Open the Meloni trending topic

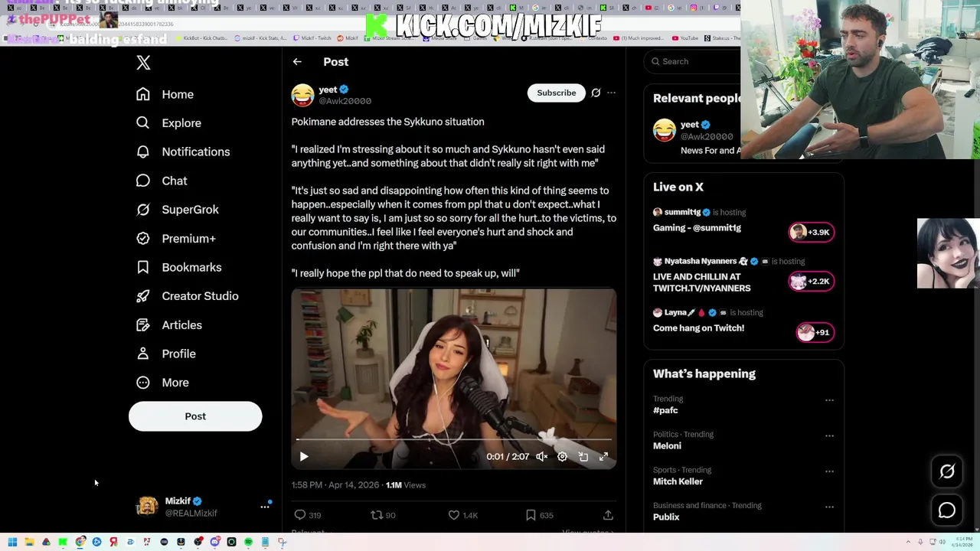(x=667, y=446)
